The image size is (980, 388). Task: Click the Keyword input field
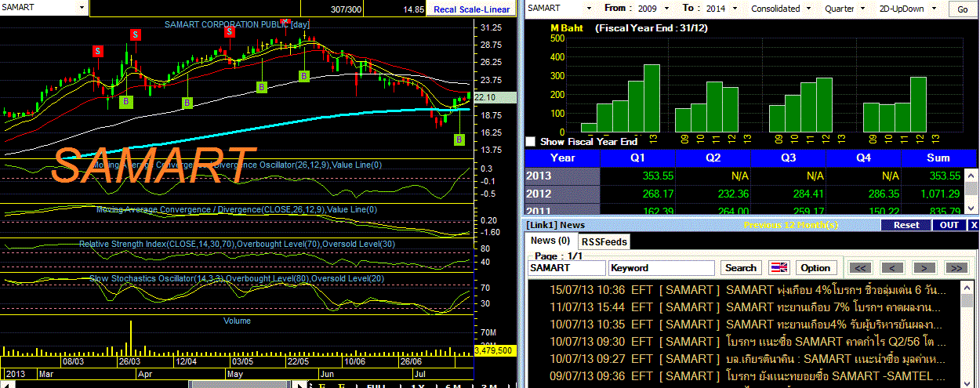coord(662,268)
